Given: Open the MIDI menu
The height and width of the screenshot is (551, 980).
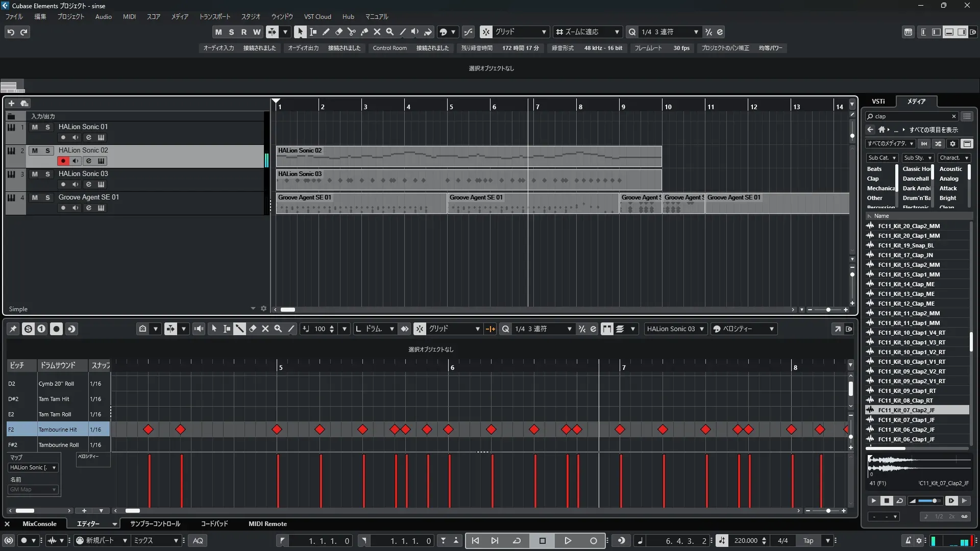Looking at the screenshot, I should pos(129,16).
